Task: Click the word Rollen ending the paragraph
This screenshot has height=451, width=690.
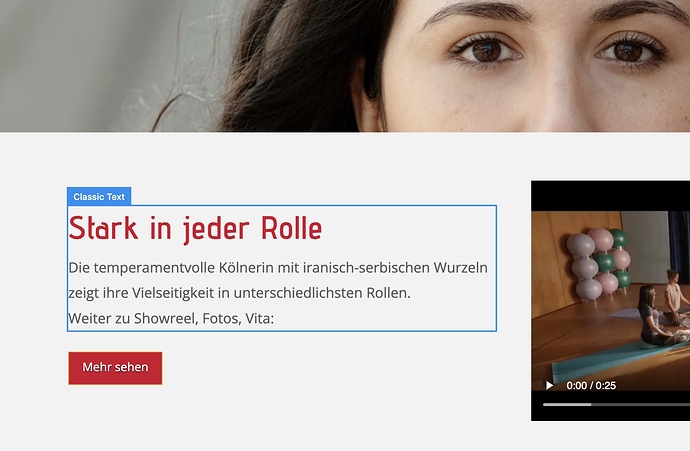Action: [x=389, y=293]
